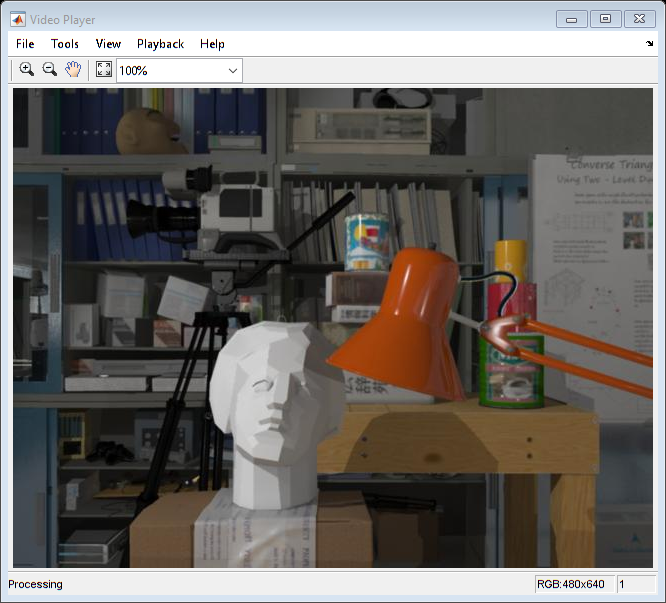Minimize the Video Player window
The image size is (666, 603).
tap(572, 18)
